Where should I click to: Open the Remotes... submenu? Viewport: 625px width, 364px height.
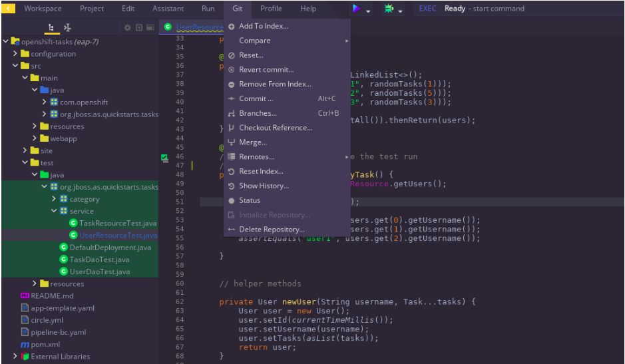point(287,156)
